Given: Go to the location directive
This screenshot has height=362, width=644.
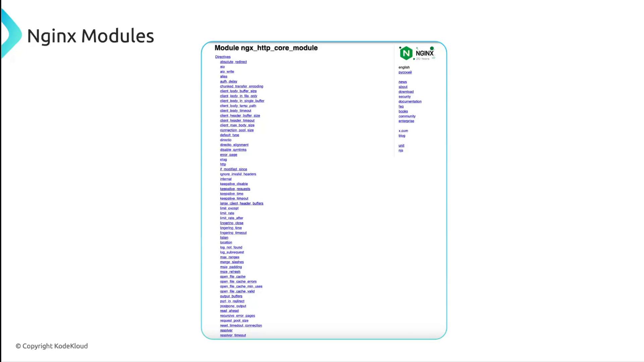Looking at the screenshot, I should [226, 242].
